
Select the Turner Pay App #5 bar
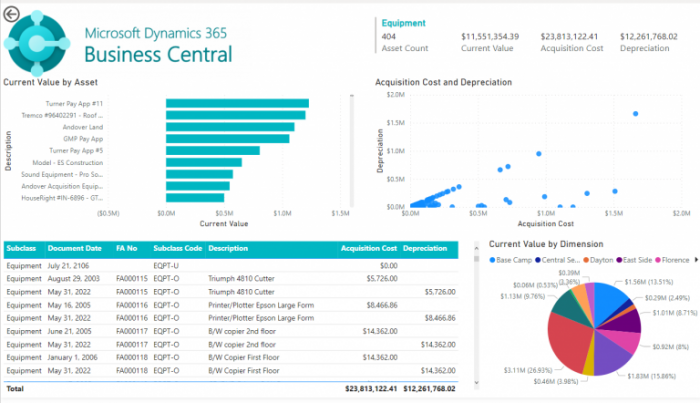coord(213,151)
